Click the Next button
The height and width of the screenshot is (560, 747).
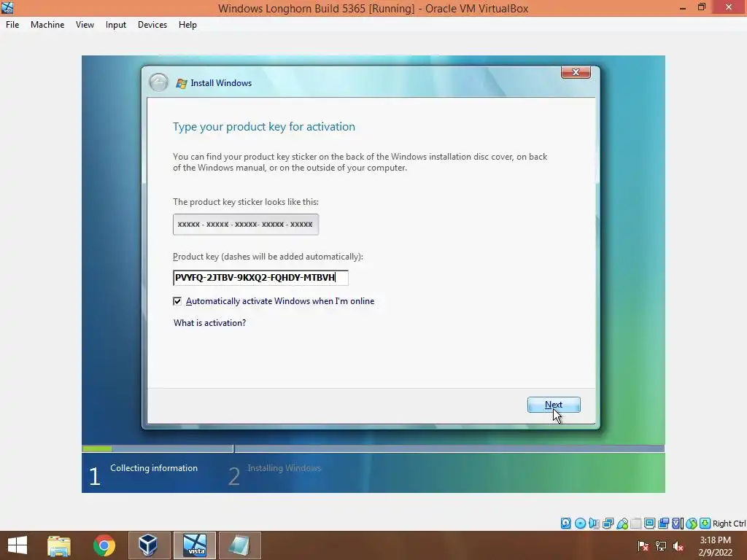pyautogui.click(x=554, y=405)
